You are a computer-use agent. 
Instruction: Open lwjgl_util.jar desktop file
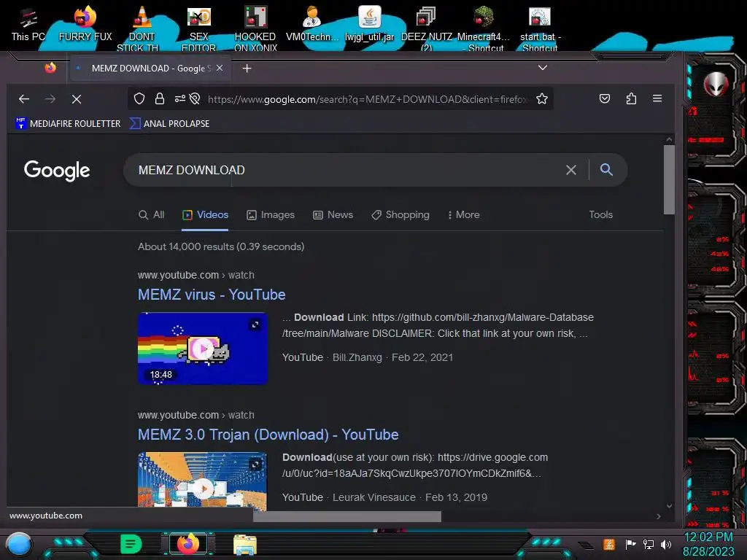[369, 24]
